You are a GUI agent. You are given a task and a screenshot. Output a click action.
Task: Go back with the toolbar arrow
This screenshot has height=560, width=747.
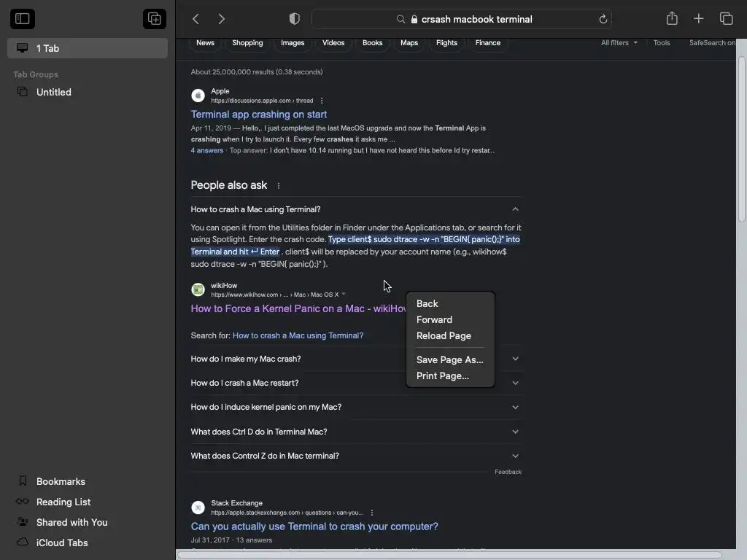[196, 19]
